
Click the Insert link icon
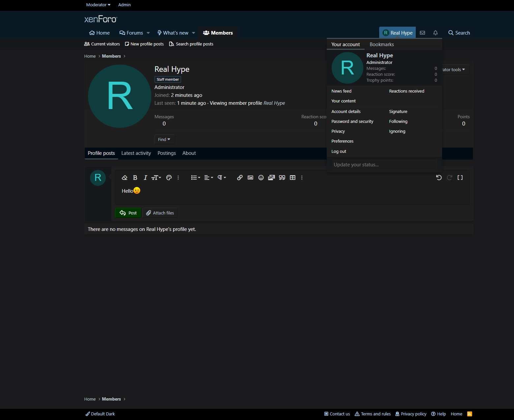pyautogui.click(x=240, y=178)
